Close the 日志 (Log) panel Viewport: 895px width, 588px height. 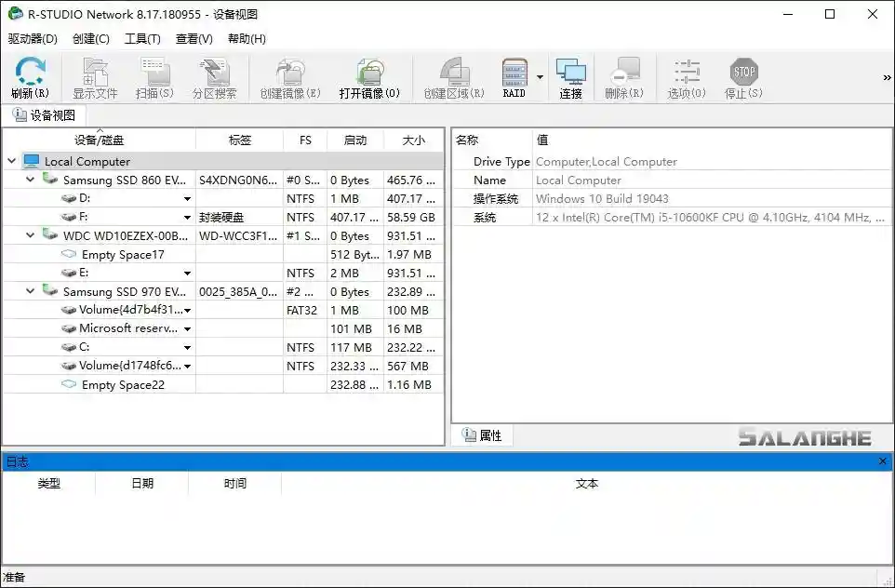[882, 461]
